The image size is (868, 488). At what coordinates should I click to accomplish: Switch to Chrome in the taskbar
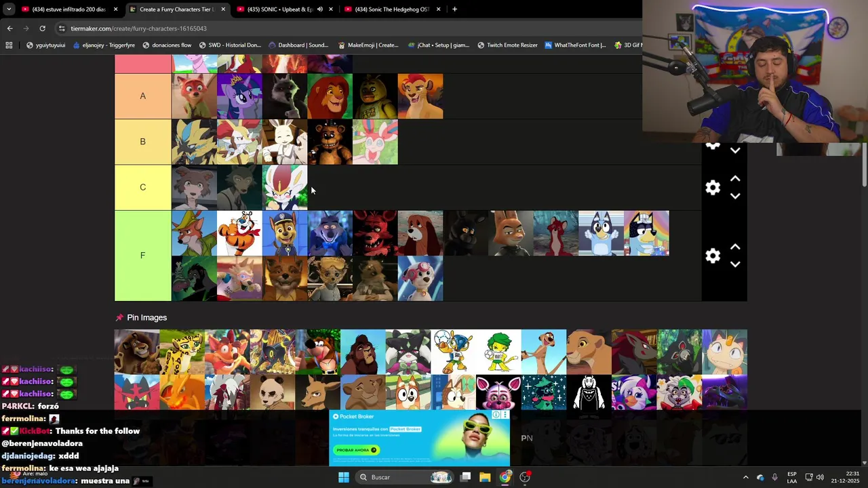click(x=505, y=477)
